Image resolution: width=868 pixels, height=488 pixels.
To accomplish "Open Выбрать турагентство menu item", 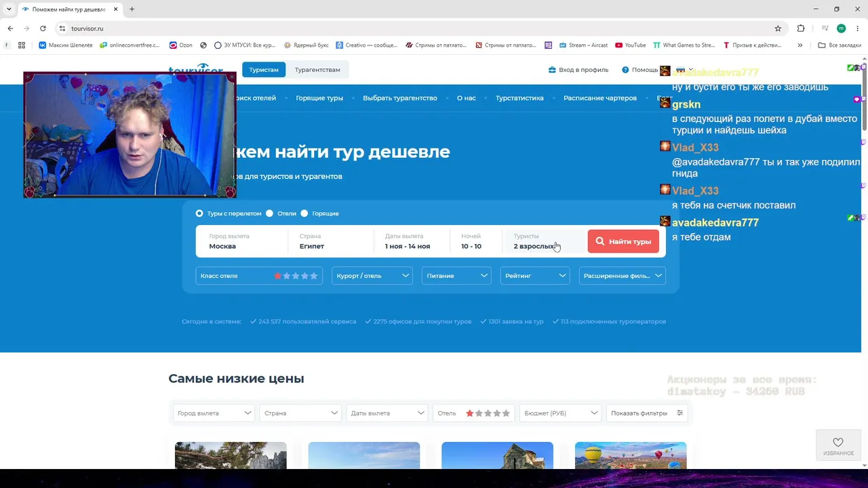I will click(400, 98).
